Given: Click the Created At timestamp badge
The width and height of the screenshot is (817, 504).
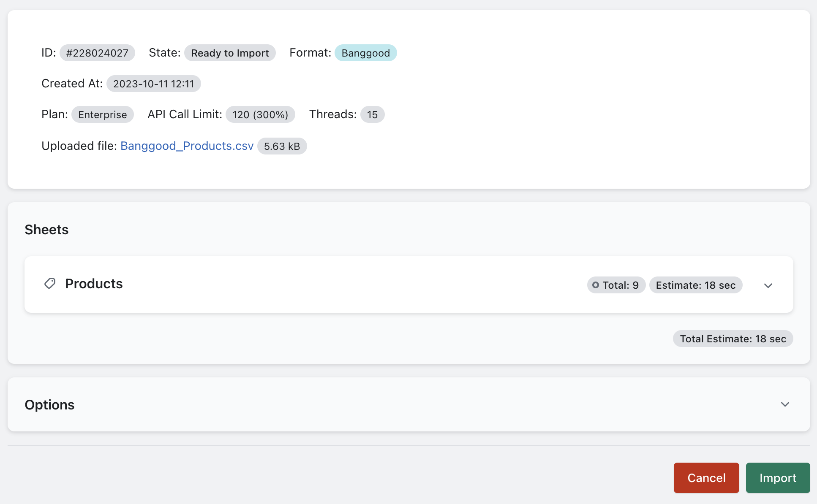Looking at the screenshot, I should (154, 84).
